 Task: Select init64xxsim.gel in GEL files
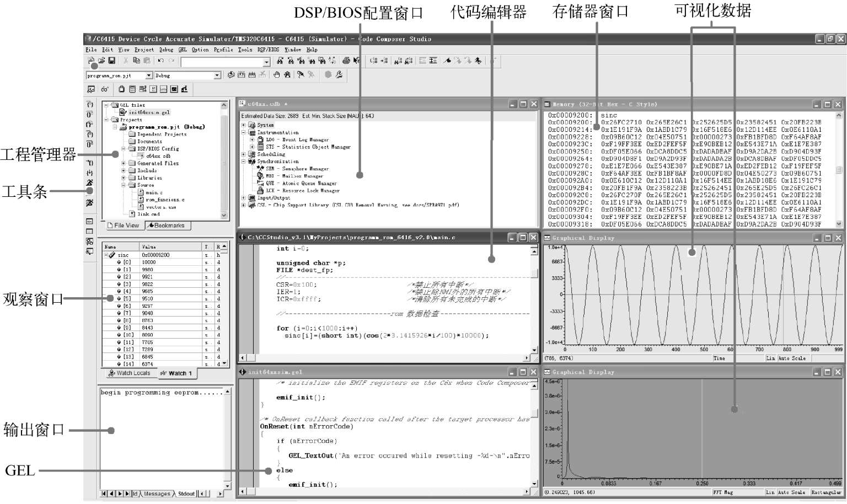(x=149, y=112)
